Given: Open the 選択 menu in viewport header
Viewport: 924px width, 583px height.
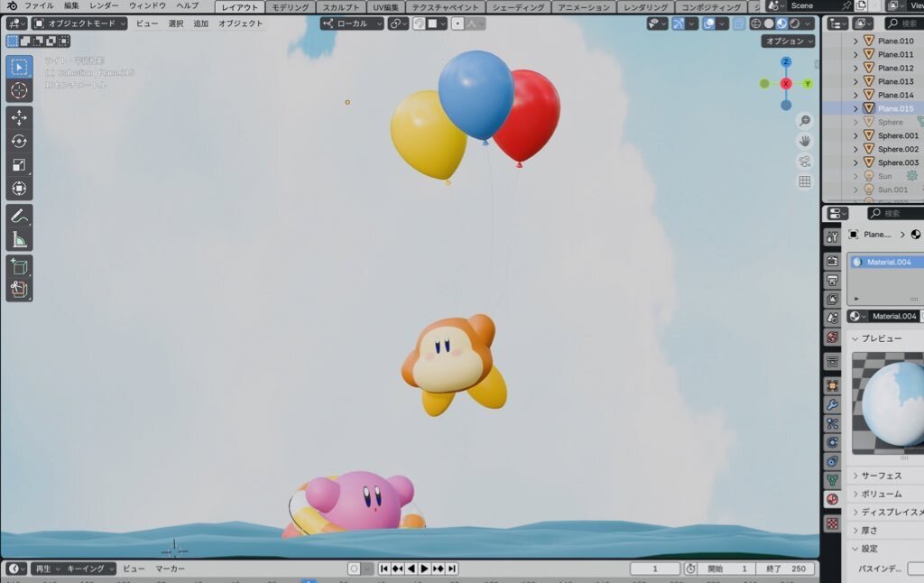Looking at the screenshot, I should click(176, 23).
